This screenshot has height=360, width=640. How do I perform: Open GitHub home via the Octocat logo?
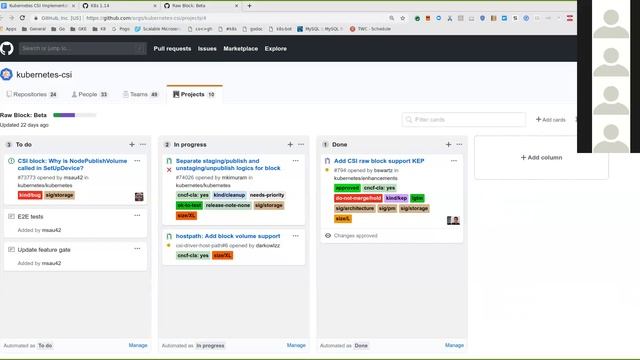click(x=7, y=49)
